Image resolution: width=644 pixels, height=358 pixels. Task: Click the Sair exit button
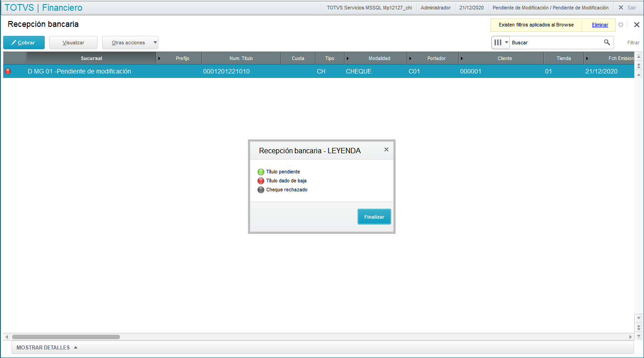(x=627, y=8)
